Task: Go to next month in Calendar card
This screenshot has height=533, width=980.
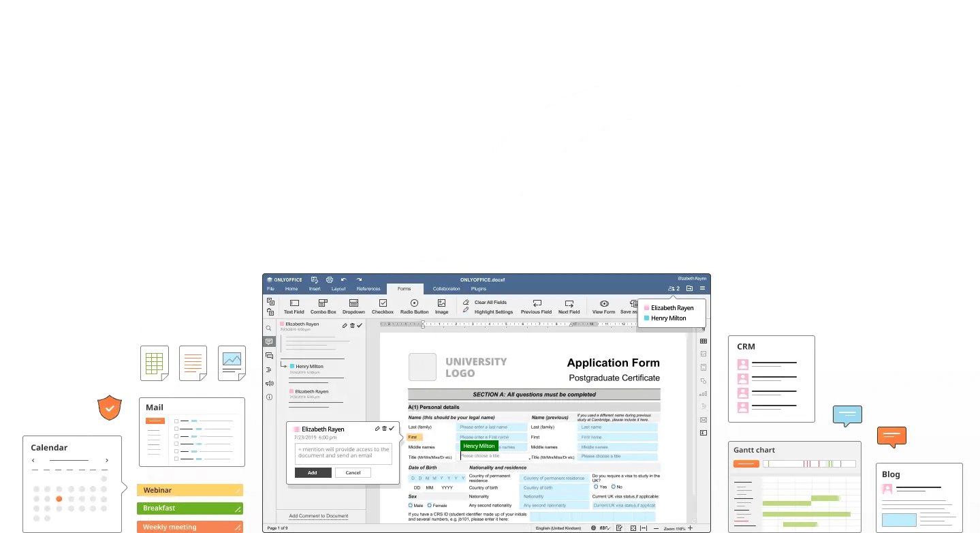Action: coord(106,461)
